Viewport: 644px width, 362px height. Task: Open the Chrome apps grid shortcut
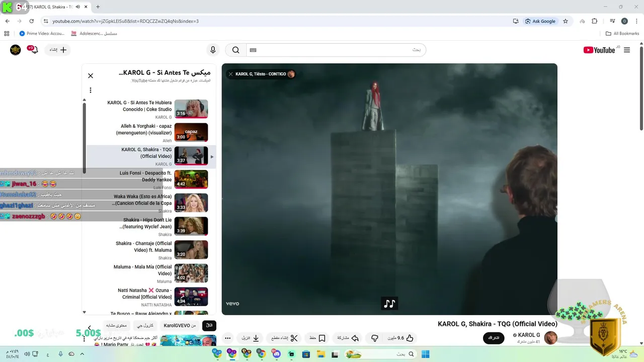pyautogui.click(x=7, y=34)
